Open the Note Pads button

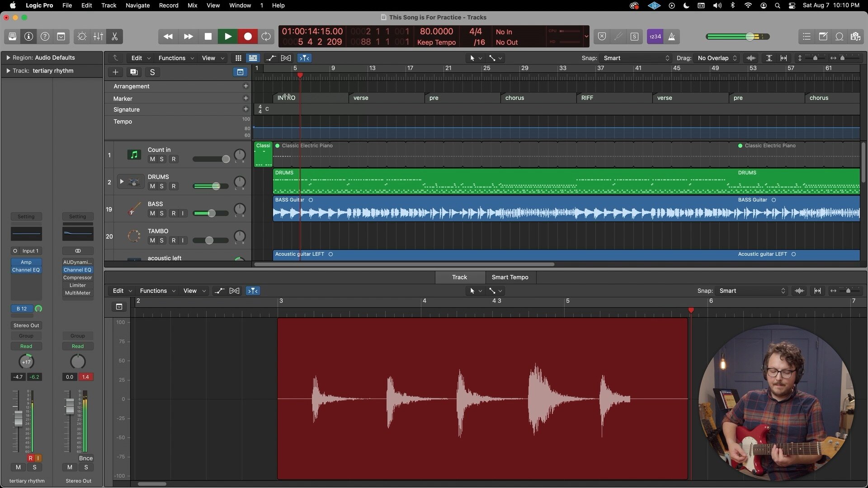[x=823, y=37]
